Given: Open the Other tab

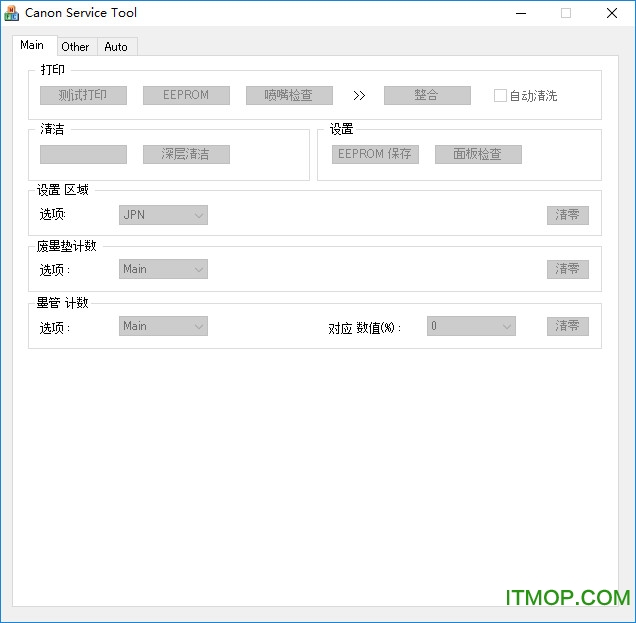Looking at the screenshot, I should click(x=75, y=47).
